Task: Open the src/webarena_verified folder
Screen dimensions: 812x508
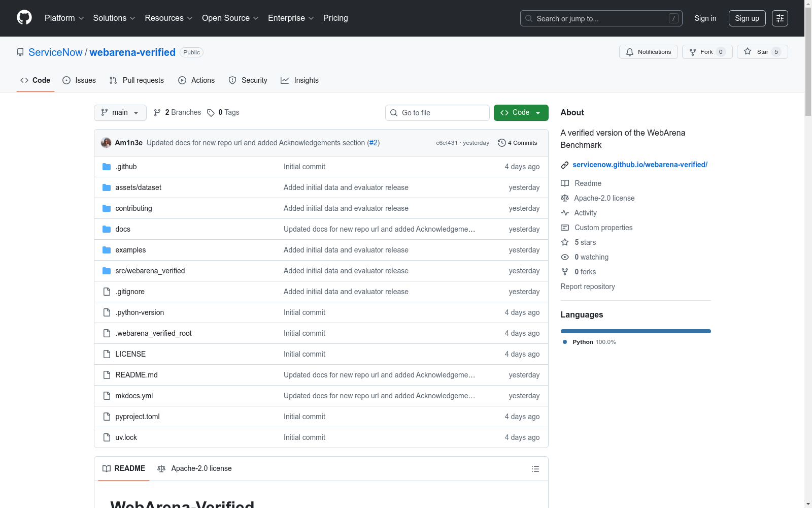Action: point(150,271)
